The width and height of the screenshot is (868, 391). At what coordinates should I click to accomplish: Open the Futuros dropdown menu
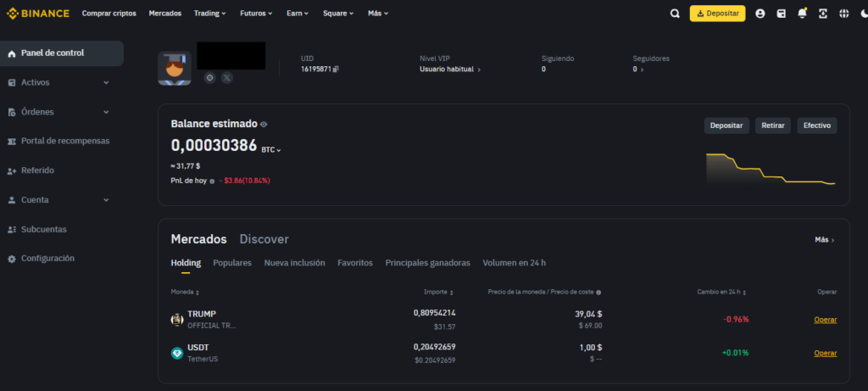256,14
